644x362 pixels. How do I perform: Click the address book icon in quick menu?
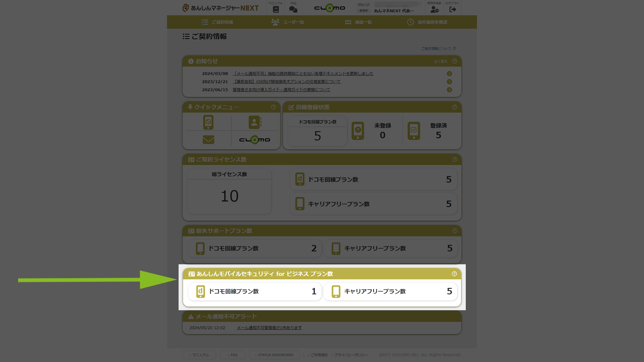point(255,122)
